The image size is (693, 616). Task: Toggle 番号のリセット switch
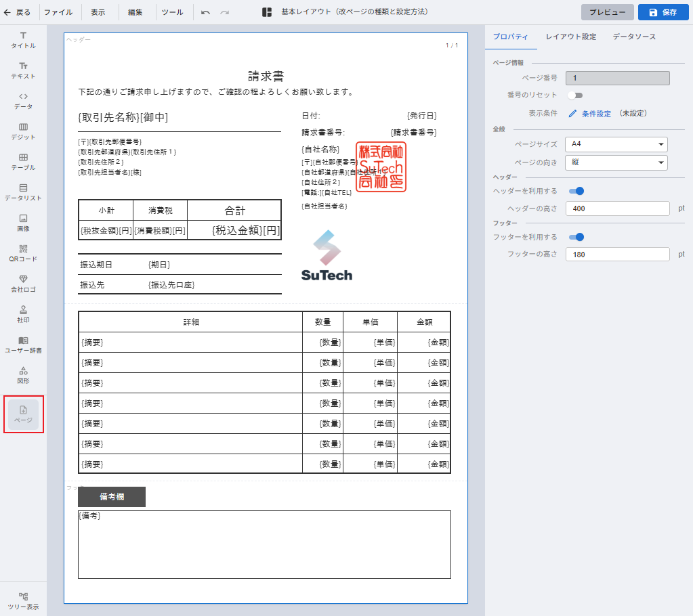[x=575, y=95]
